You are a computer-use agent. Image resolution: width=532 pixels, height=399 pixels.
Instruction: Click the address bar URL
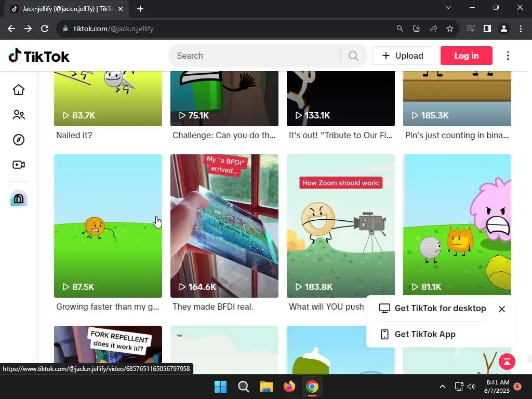point(114,29)
